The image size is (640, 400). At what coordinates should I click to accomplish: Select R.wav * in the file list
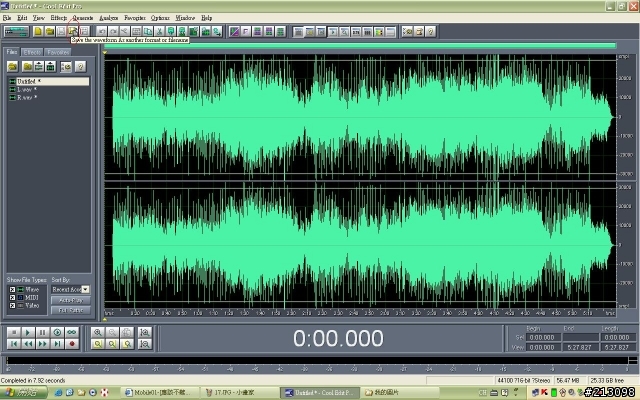49,98
